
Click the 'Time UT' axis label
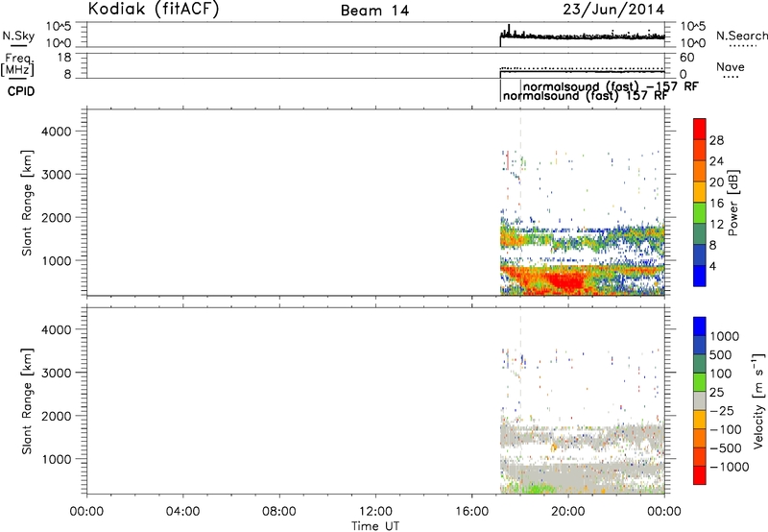tap(375, 526)
